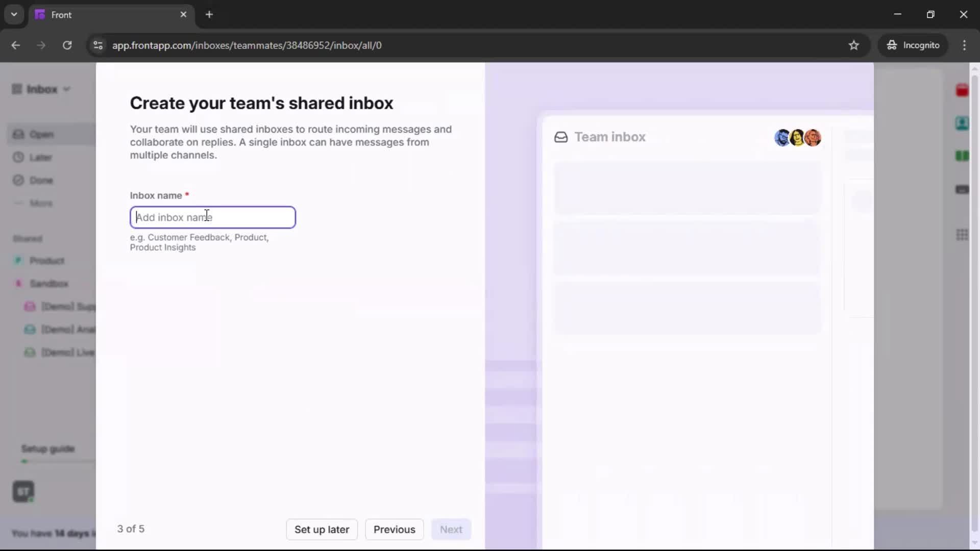
Task: Open the Knowledge Base icon in the right sidebar
Action: (x=962, y=156)
